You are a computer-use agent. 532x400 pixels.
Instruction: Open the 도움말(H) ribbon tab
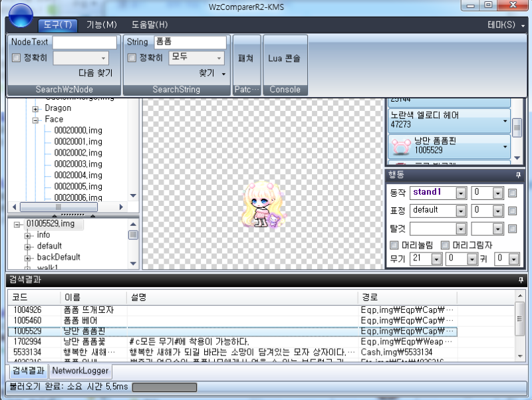pos(150,25)
